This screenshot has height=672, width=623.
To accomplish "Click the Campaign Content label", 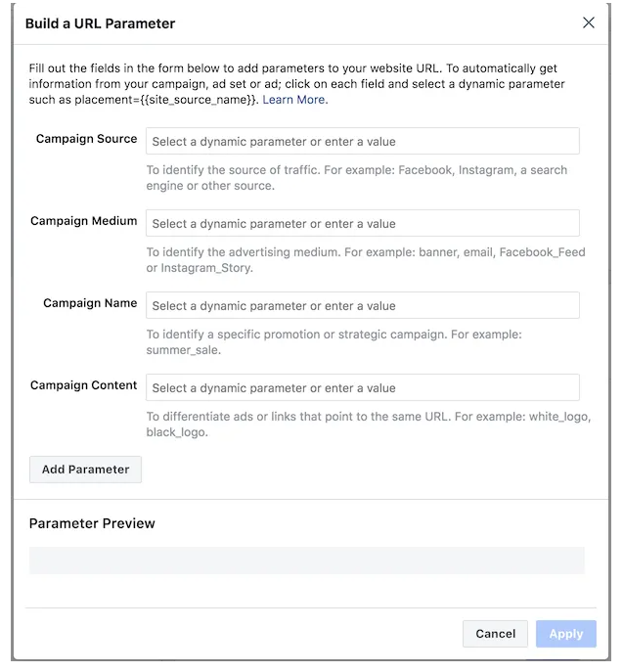I will tap(83, 385).
